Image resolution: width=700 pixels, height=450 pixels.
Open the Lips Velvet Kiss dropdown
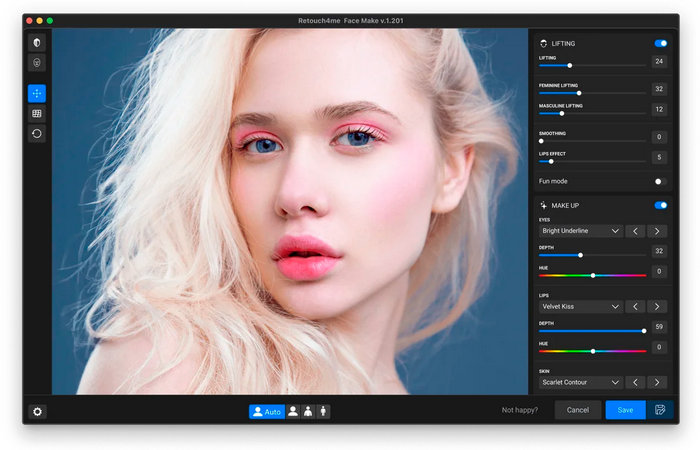(580, 307)
